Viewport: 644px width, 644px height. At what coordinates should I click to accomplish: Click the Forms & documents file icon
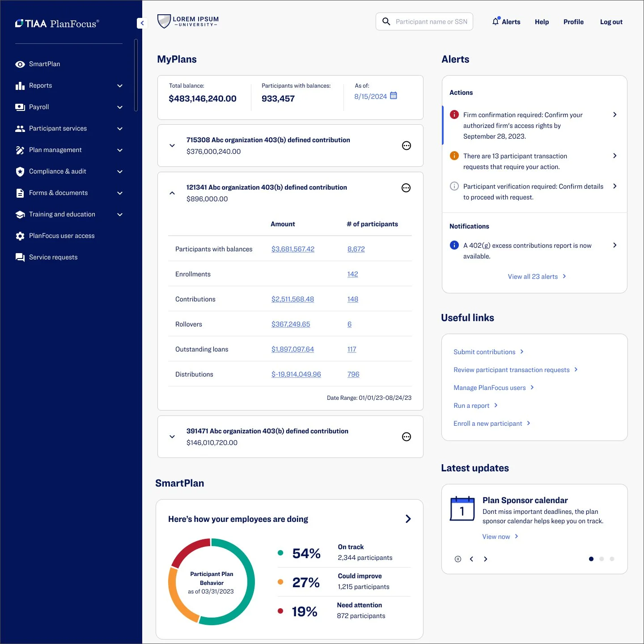[x=20, y=193]
